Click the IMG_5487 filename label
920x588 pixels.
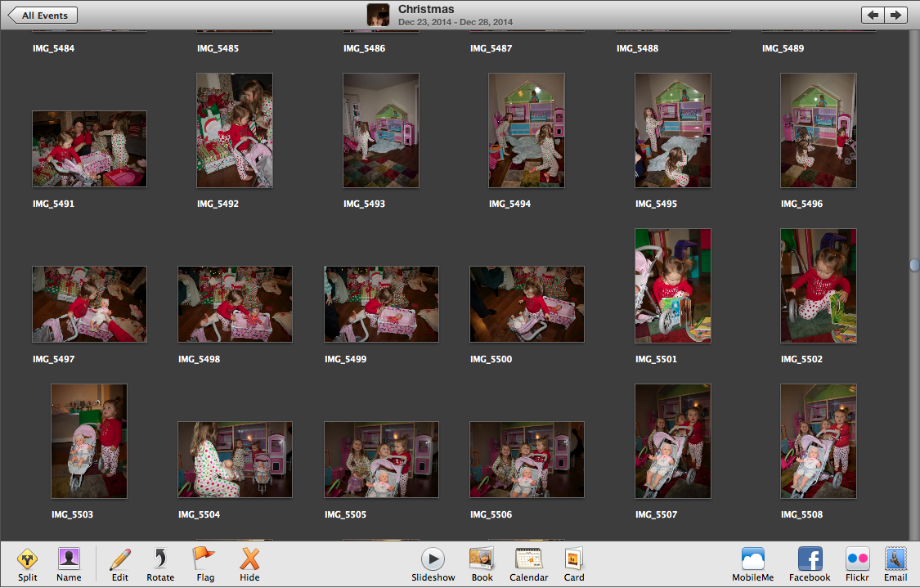[x=491, y=49]
